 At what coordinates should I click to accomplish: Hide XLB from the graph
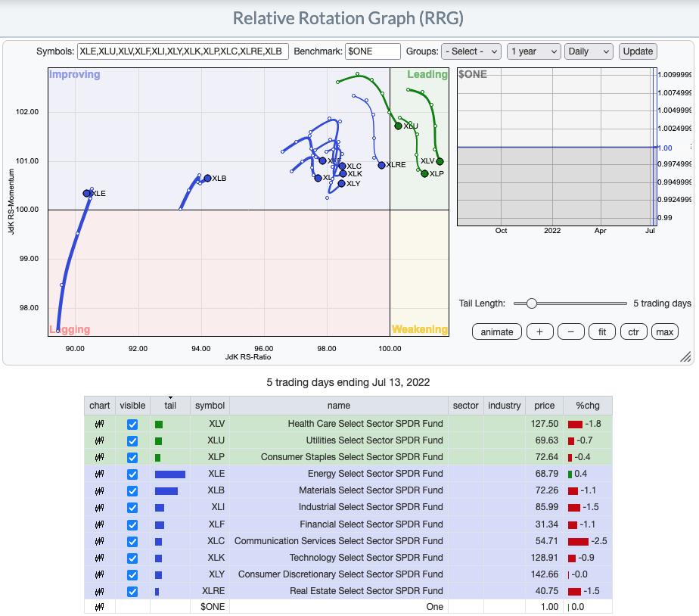pos(132,490)
